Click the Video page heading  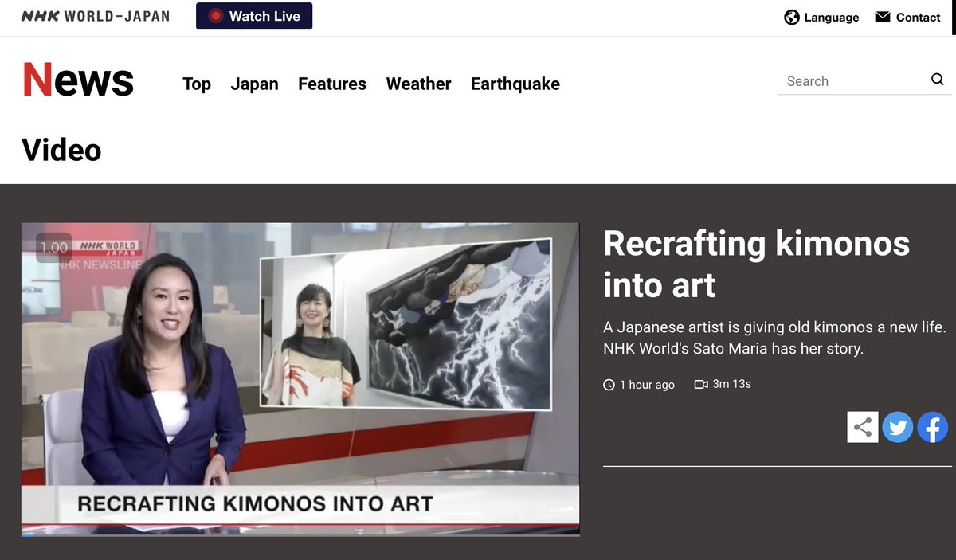(x=61, y=150)
